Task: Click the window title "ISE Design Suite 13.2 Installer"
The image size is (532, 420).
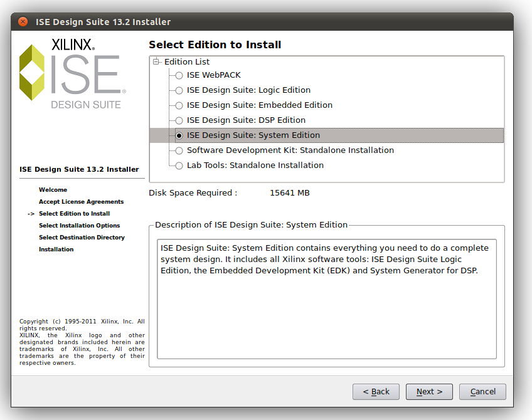Action: pos(103,22)
